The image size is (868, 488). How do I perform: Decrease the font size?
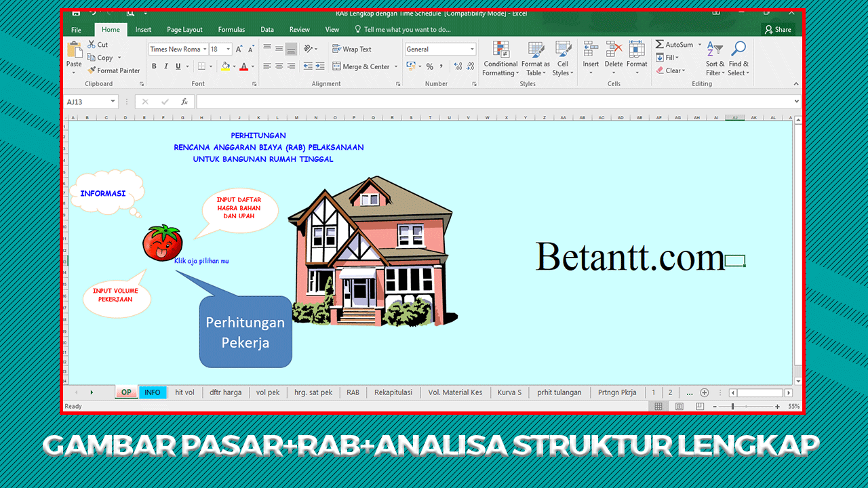click(251, 49)
